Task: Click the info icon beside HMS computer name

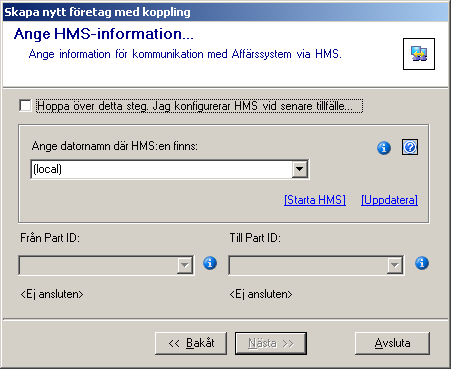Action: coord(384,147)
